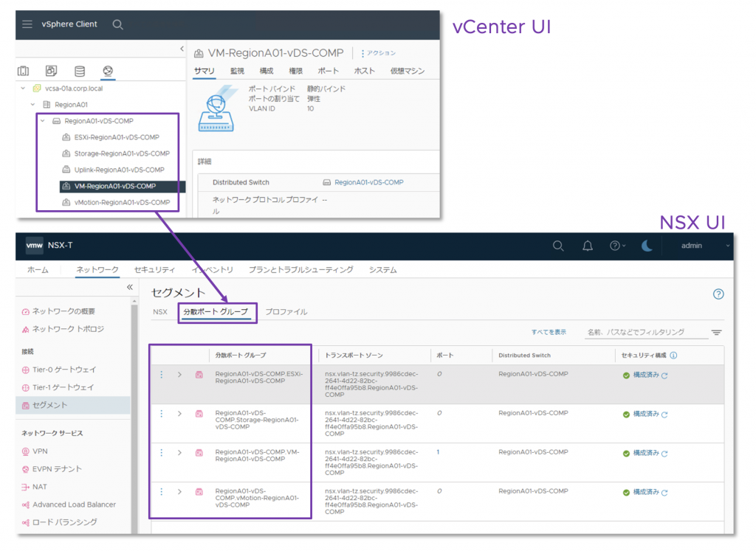This screenshot has height=551, width=756.
Task: Expand the Storage-RegionA01 port group row
Action: click(179, 414)
